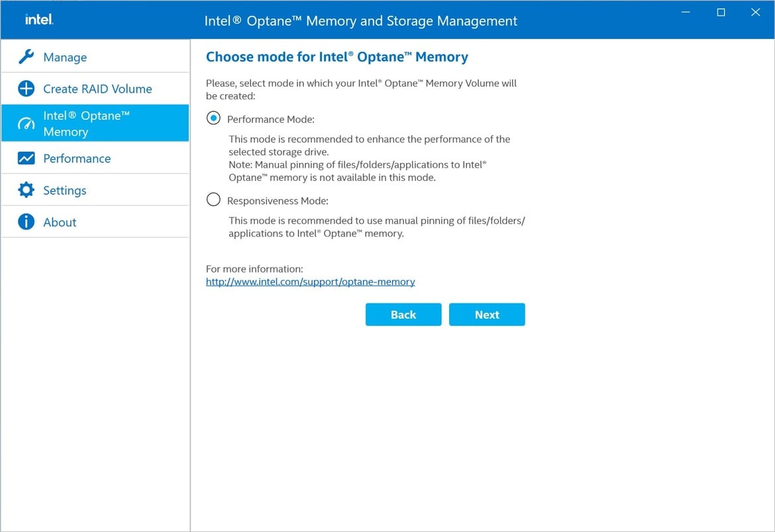
Task: Click the Intel logo in header
Action: click(39, 19)
